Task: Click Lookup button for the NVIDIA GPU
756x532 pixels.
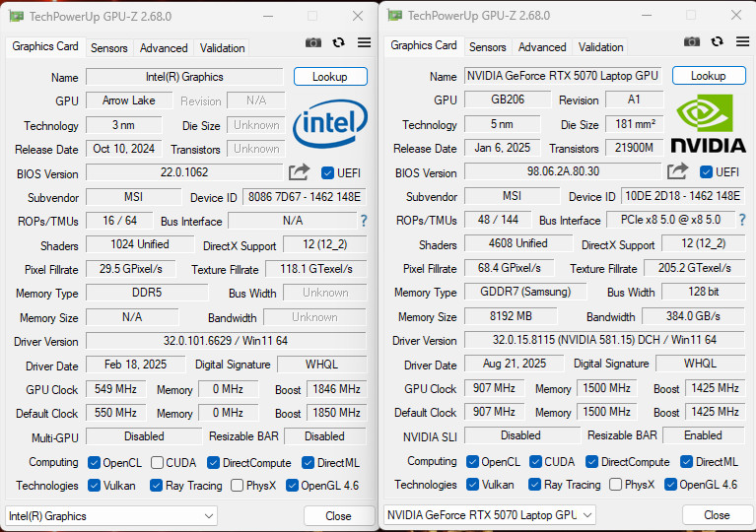Action: (708, 76)
